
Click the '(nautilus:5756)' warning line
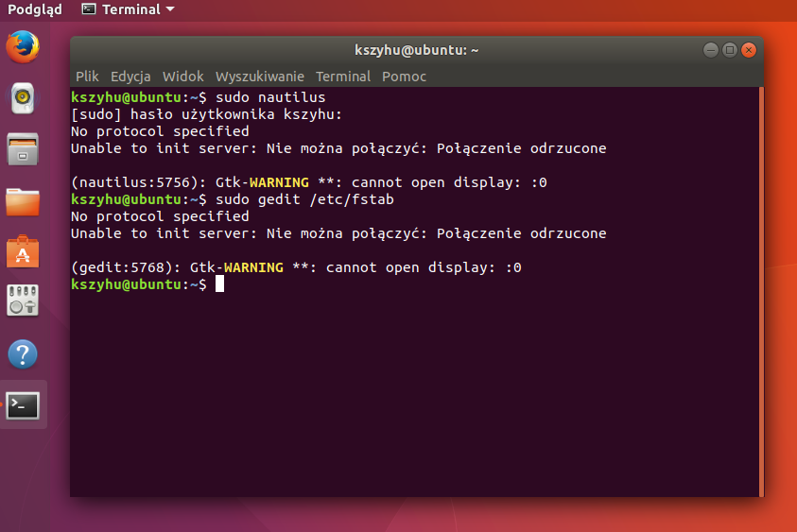point(309,182)
